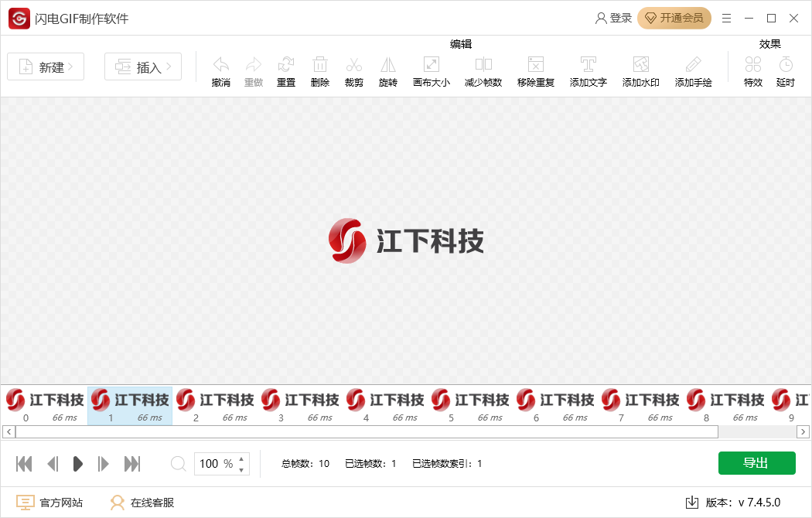Expand the 插入 insert dropdown button

[143, 66]
